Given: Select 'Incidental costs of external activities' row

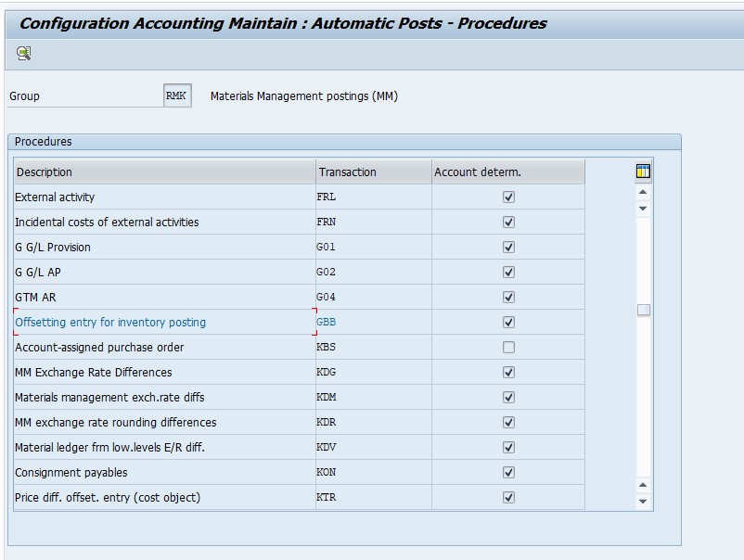Looking at the screenshot, I should tap(164, 222).
